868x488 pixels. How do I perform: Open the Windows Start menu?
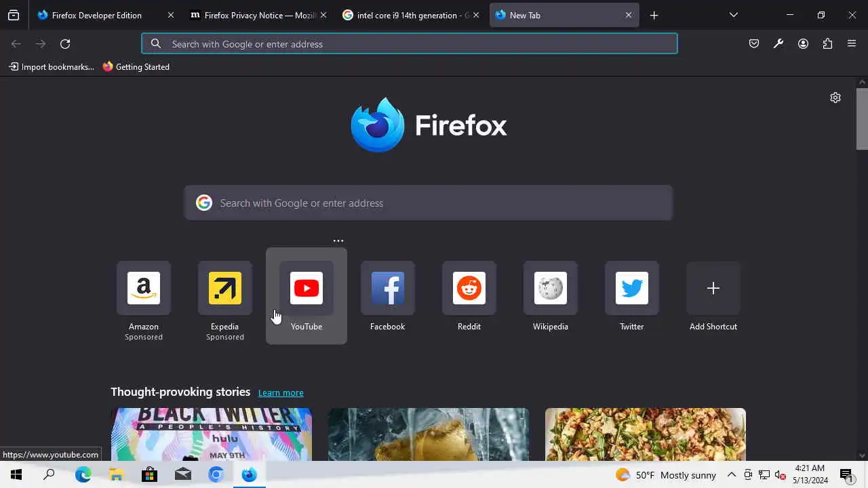(16, 474)
